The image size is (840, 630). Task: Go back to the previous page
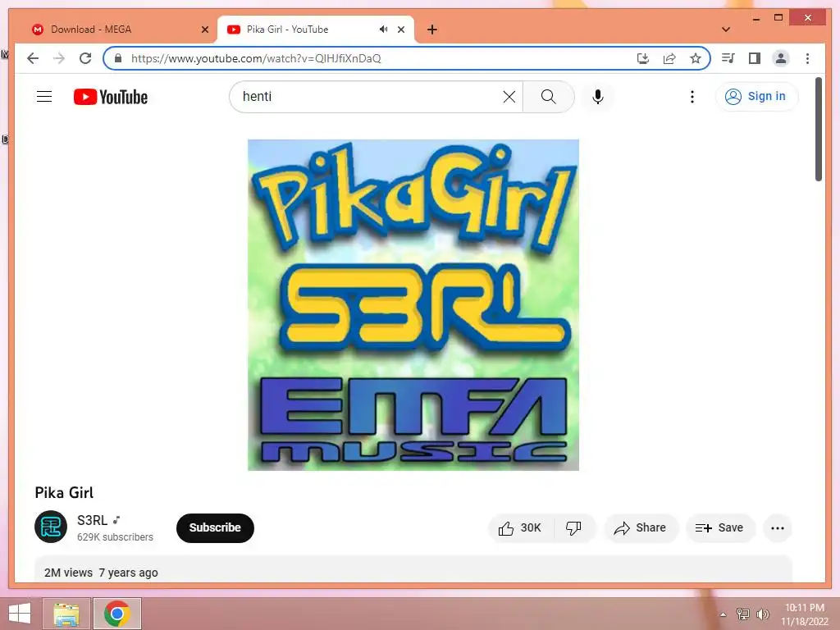33,58
